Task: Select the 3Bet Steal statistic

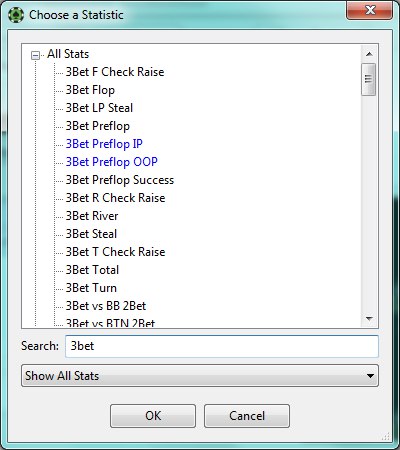Action: tap(91, 234)
